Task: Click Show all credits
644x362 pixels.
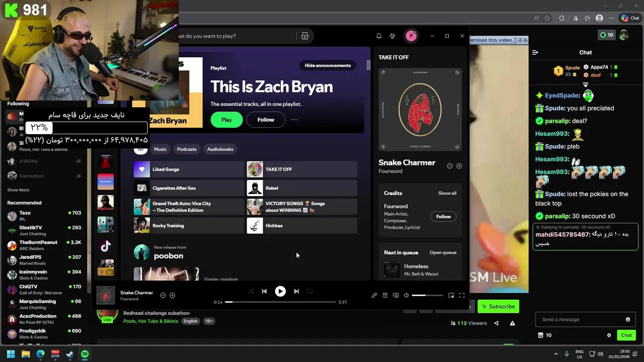Action: (447, 193)
